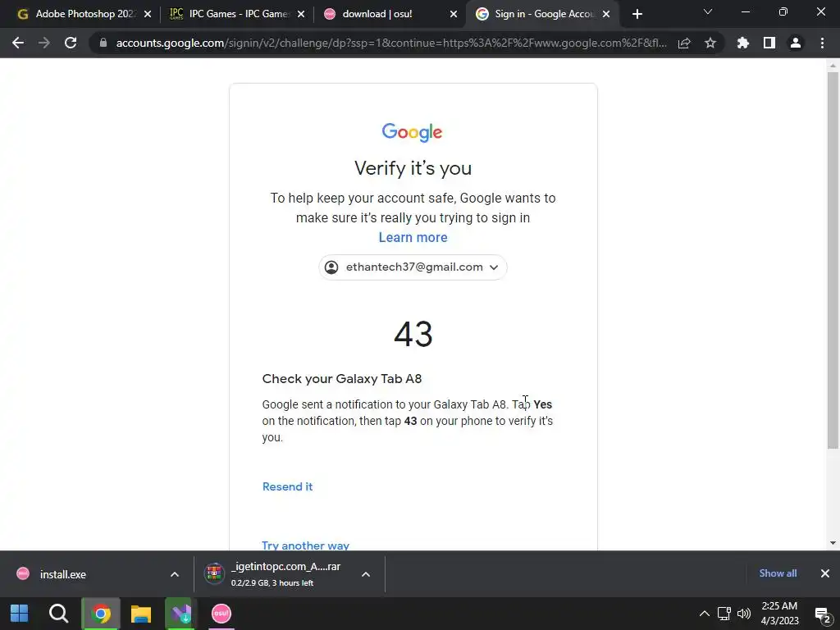Go back using the browser back arrow
The image size is (840, 630).
click(18, 43)
